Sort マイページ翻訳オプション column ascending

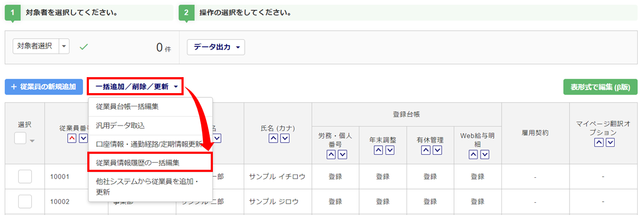pos(599,142)
